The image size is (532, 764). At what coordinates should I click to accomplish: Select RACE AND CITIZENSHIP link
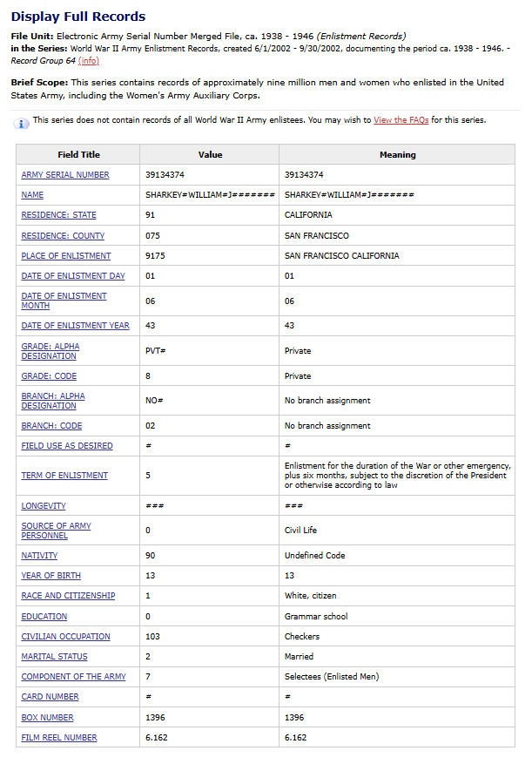pyautogui.click(x=68, y=595)
